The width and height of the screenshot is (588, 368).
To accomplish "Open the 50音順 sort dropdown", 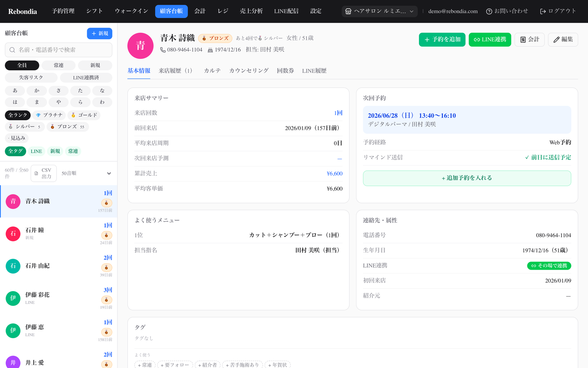I will [86, 173].
